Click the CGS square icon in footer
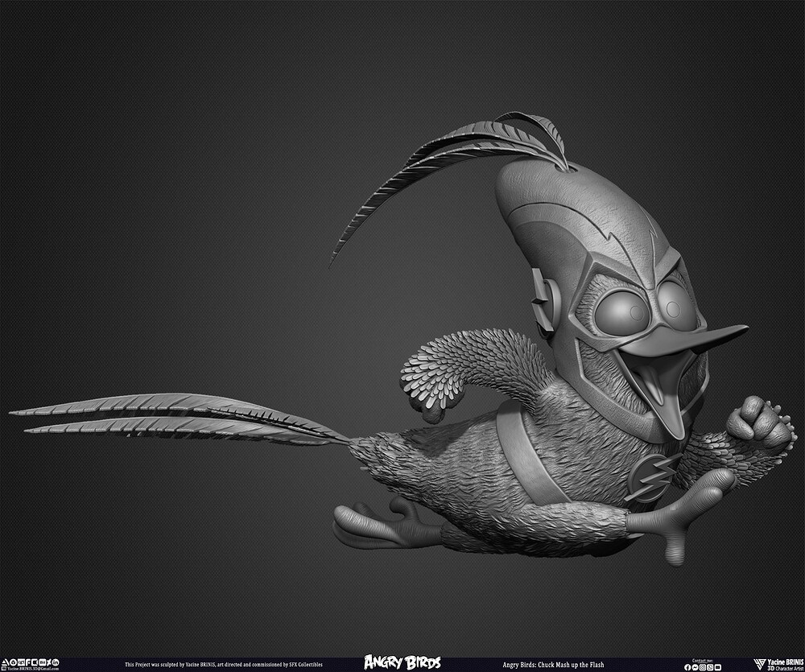 [22, 662]
